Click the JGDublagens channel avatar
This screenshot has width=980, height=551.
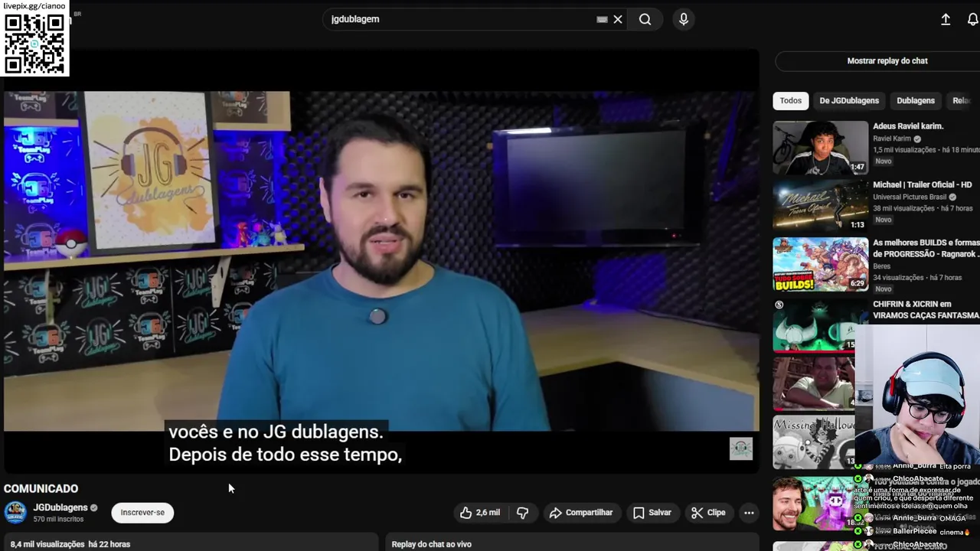point(15,513)
